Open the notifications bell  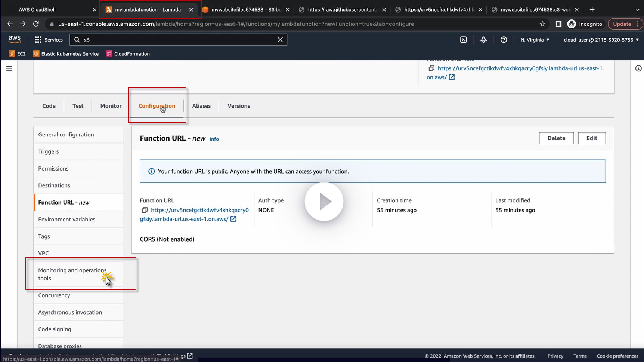(483, 40)
